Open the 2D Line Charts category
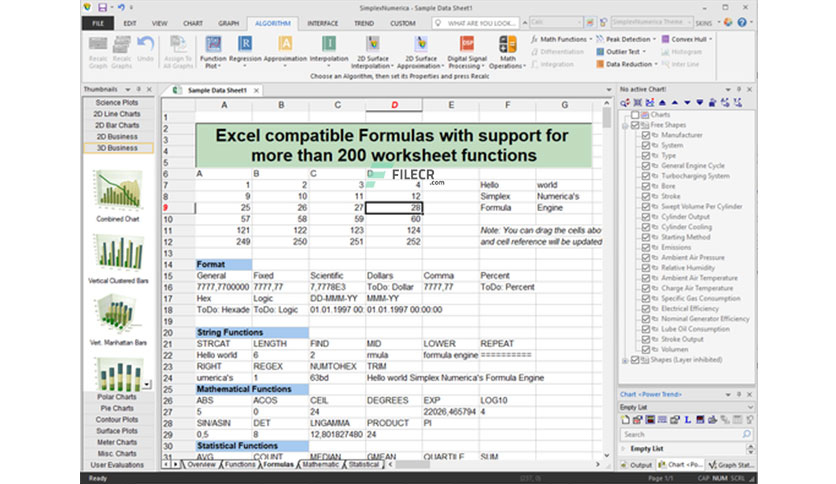 117,114
